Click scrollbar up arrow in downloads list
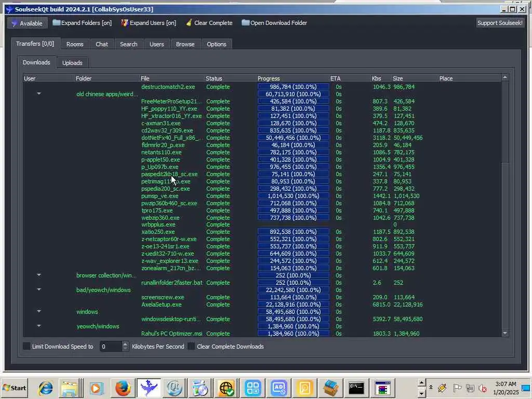Image resolution: width=532 pixels, height=399 pixels. (505, 78)
